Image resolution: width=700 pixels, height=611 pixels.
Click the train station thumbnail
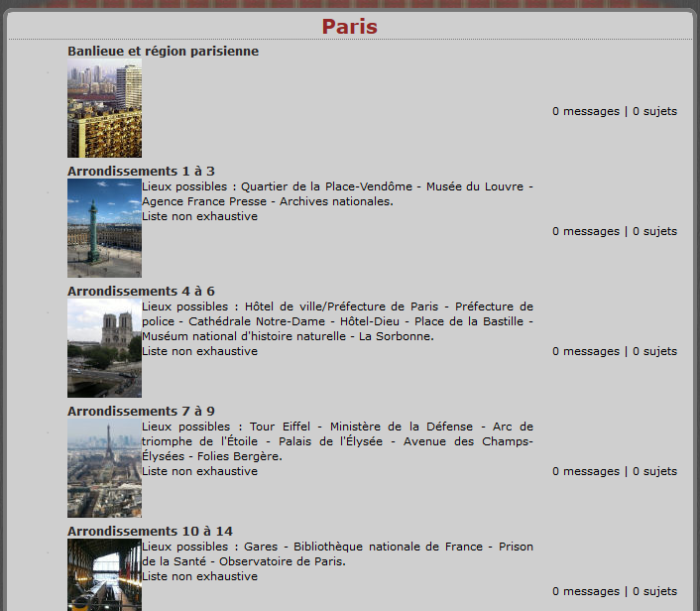[104, 575]
